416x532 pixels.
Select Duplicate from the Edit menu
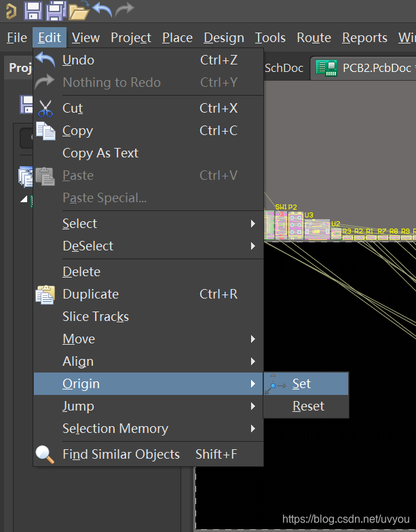pos(90,294)
